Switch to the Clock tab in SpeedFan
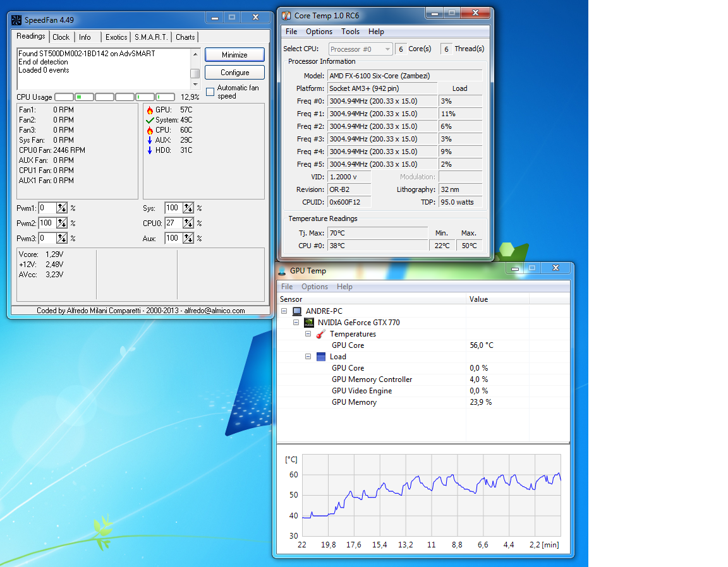Image resolution: width=728 pixels, height=567 pixels. [61, 37]
